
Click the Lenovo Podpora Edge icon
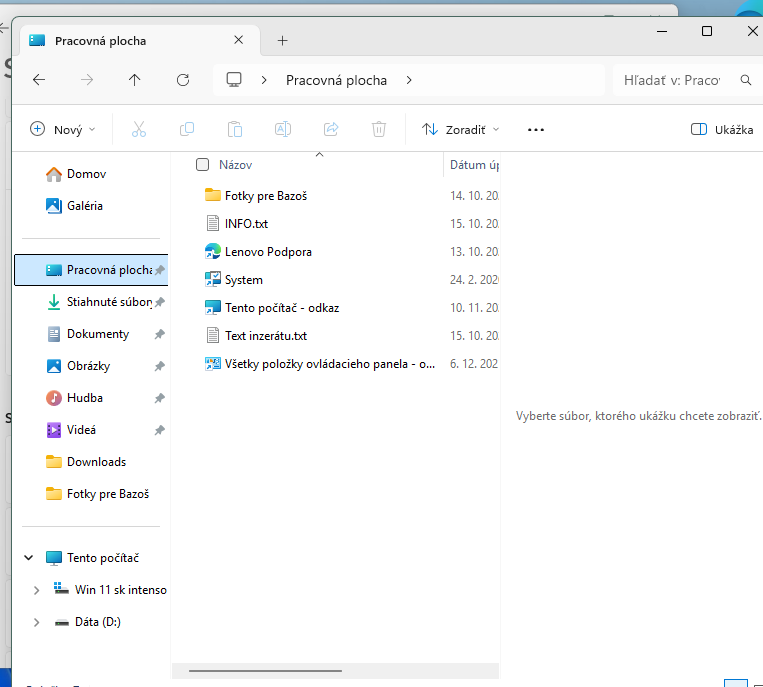[x=213, y=252]
